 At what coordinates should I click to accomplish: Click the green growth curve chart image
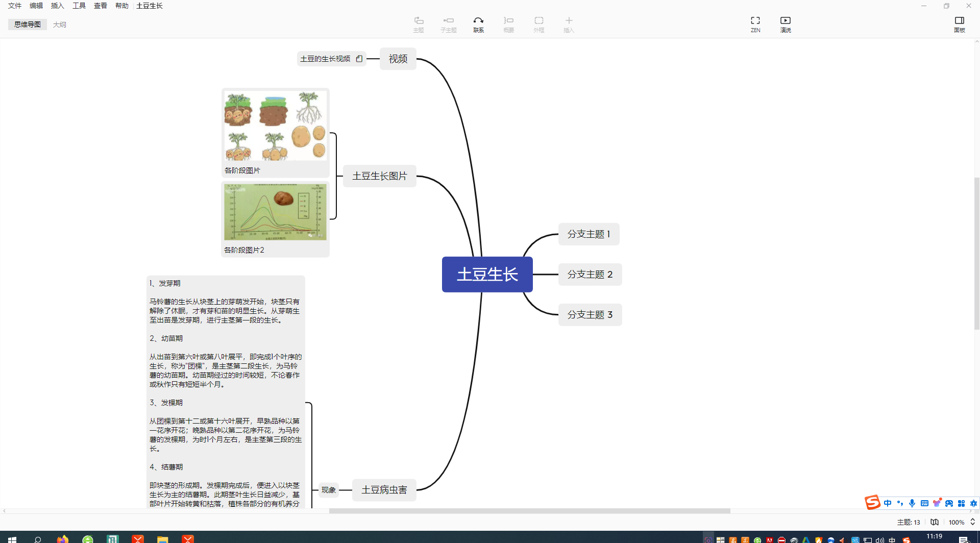point(276,212)
